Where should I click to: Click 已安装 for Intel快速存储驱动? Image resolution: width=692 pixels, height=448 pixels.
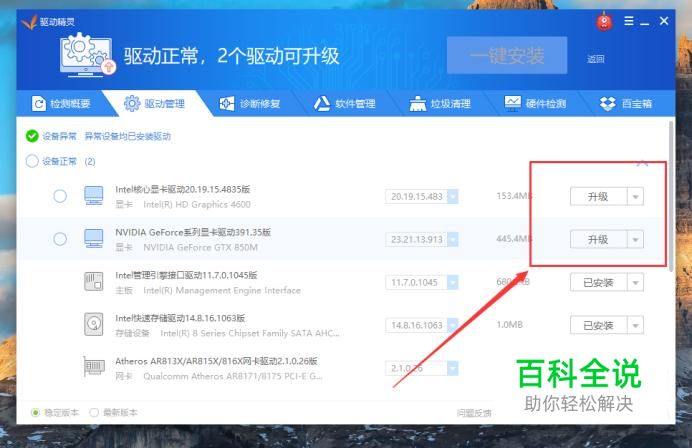click(x=598, y=325)
